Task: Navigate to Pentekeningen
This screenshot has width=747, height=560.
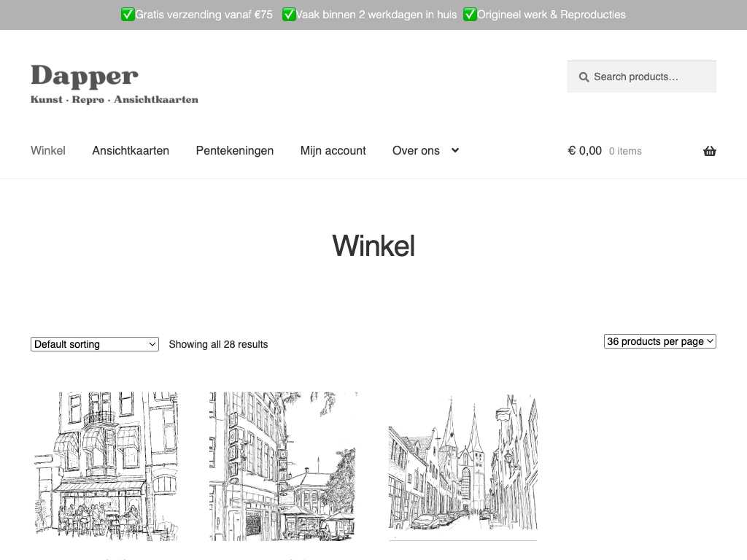Action: pos(235,150)
